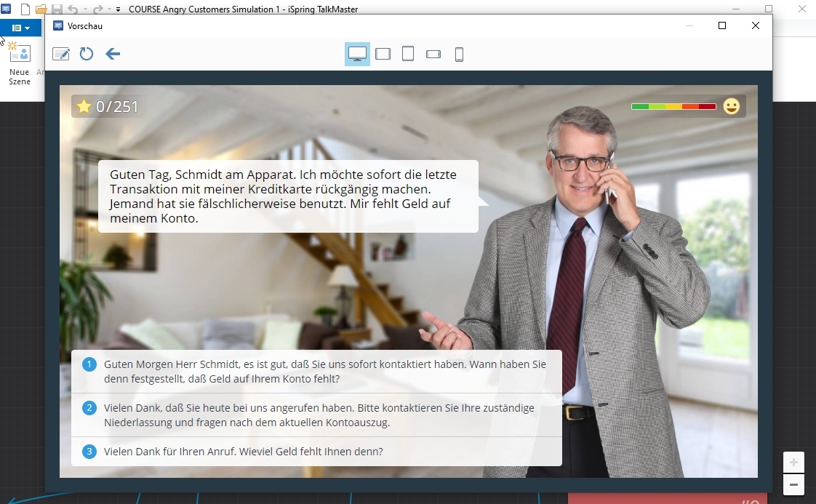
Task: Switch to phone portrait preview mode
Action: 459,54
